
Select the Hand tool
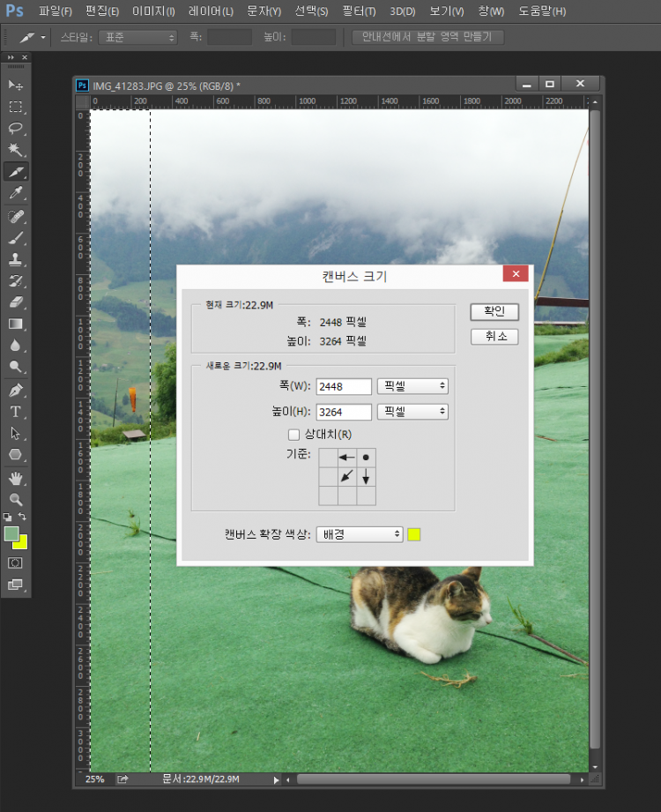(x=16, y=478)
